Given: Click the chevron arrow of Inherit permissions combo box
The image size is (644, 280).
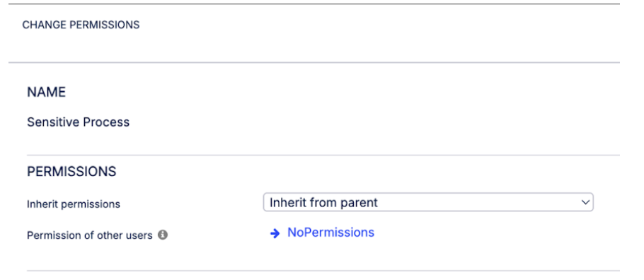Looking at the screenshot, I should [585, 202].
